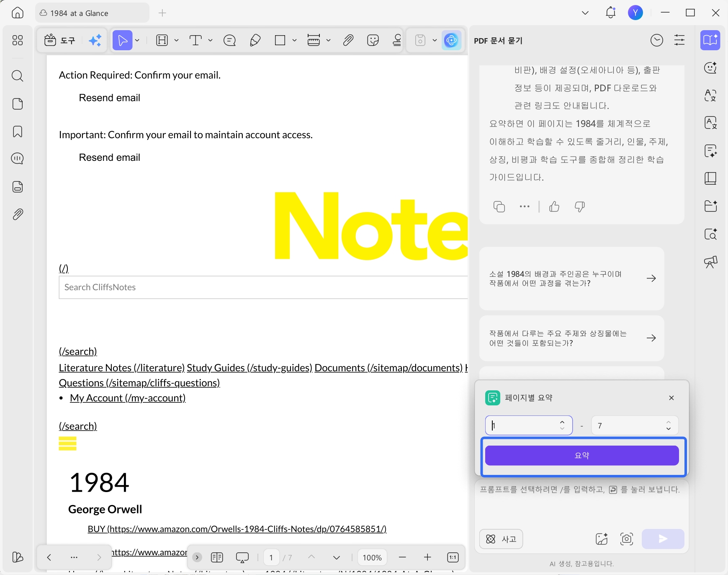Open the notifications bell
This screenshot has width=728, height=575.
611,13
